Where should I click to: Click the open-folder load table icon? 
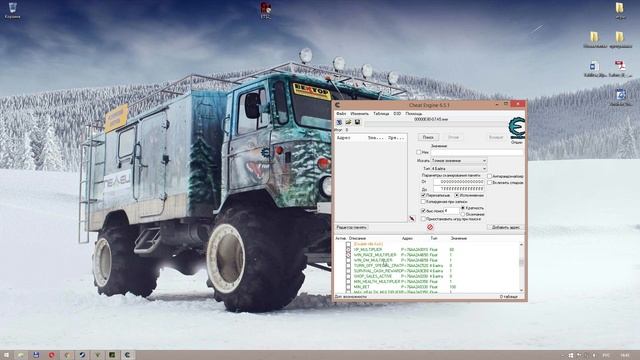coord(348,122)
